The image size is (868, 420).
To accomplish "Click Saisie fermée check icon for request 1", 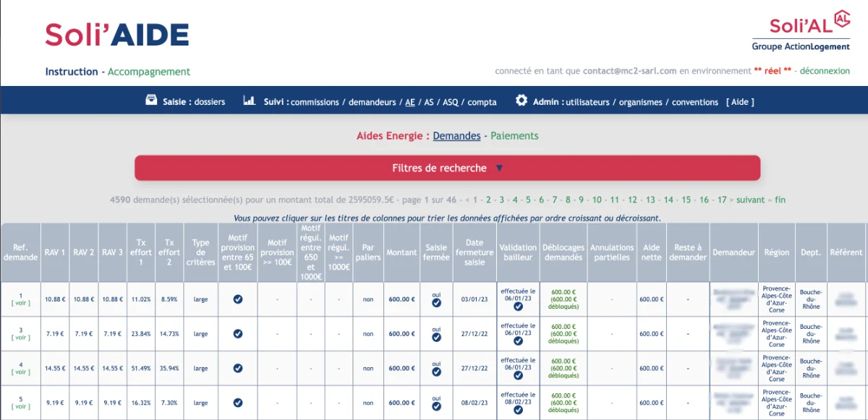I will tap(436, 304).
